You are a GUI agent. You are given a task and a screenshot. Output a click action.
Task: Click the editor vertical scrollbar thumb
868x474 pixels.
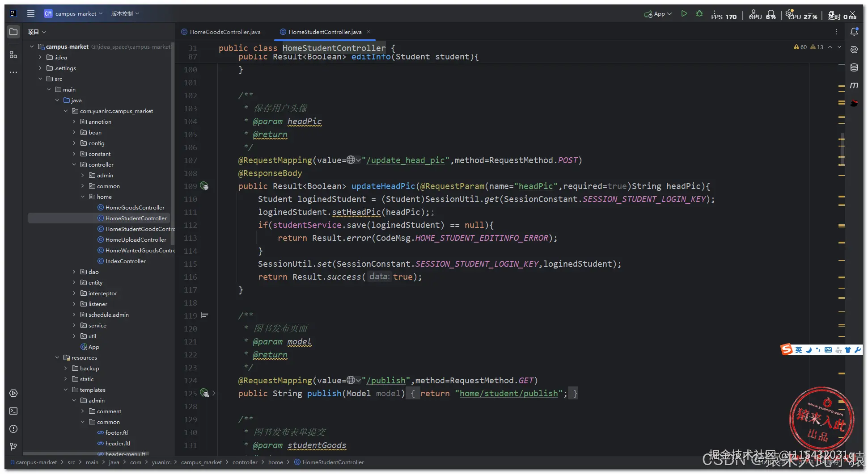click(x=843, y=149)
